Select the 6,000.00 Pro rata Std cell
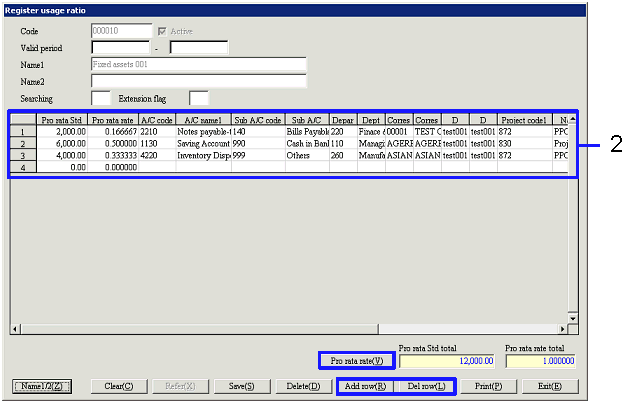634x403 pixels. coord(62,143)
